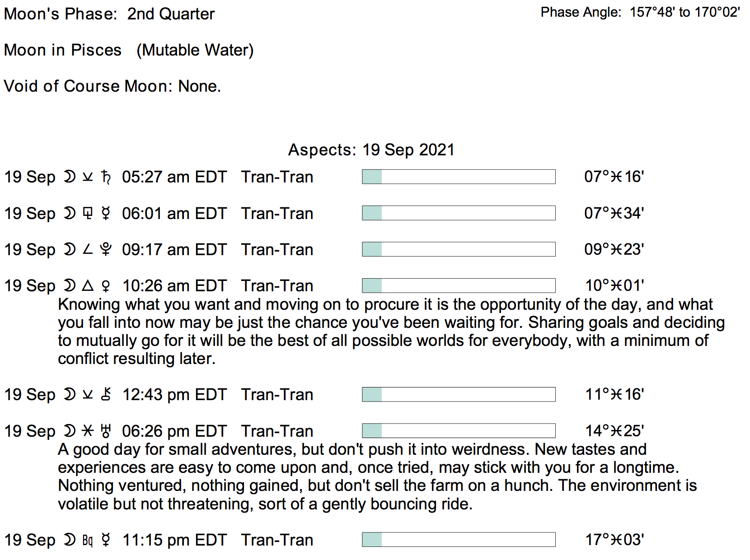Click the progress bar in the 05:27 am row
Image resolution: width=750 pixels, height=560 pixels.
(x=459, y=177)
